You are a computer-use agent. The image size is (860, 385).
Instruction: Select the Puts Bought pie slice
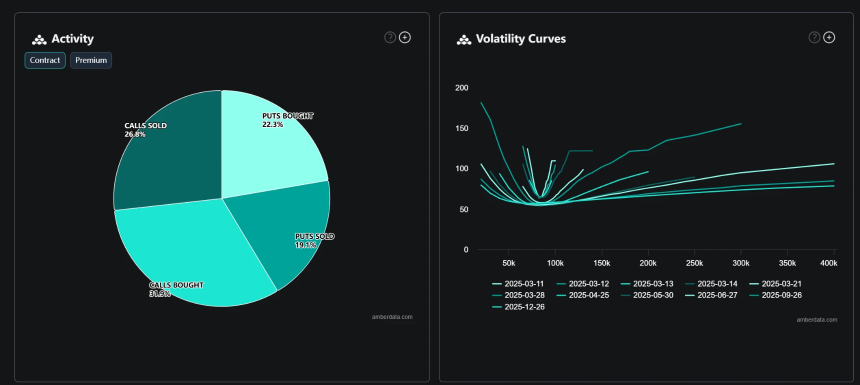point(269,143)
